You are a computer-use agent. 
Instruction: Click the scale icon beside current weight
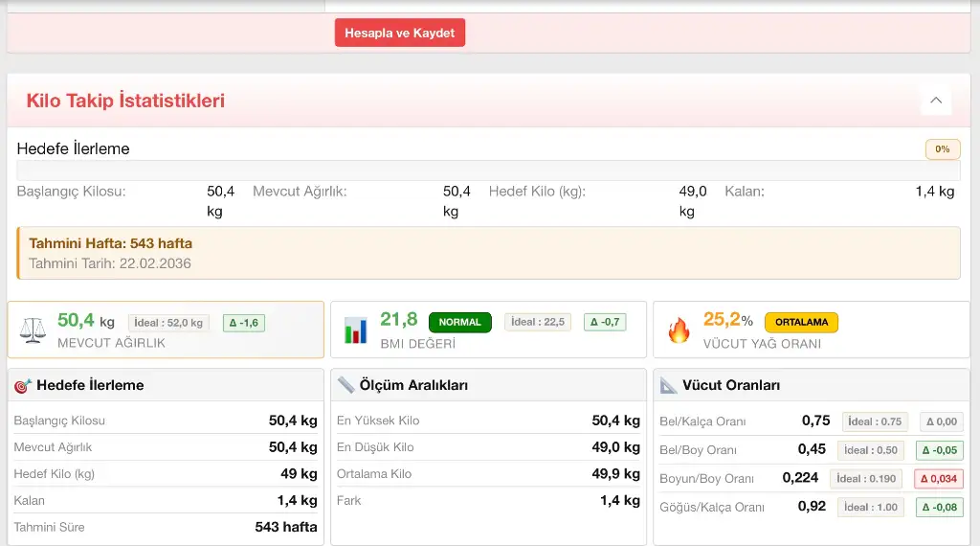tap(33, 330)
